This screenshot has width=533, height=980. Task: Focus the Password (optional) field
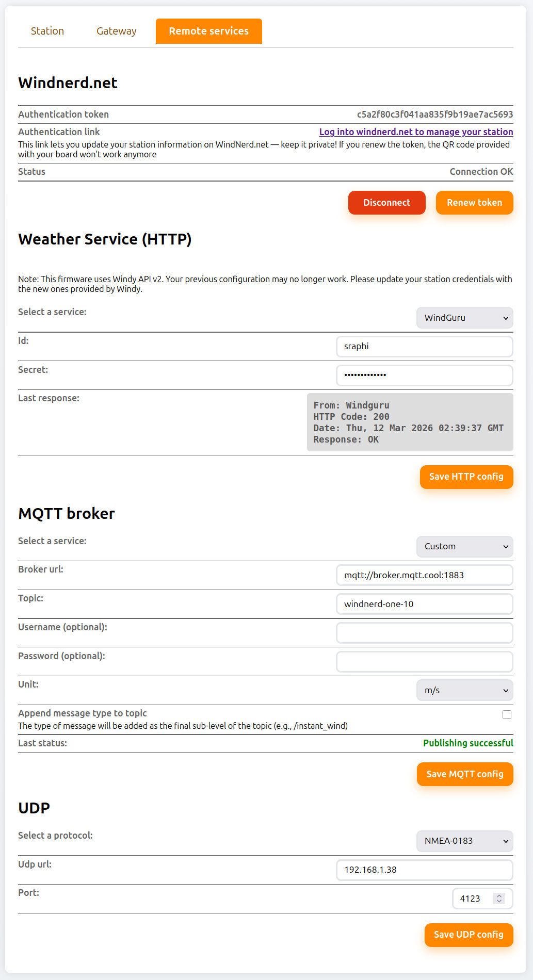point(425,662)
